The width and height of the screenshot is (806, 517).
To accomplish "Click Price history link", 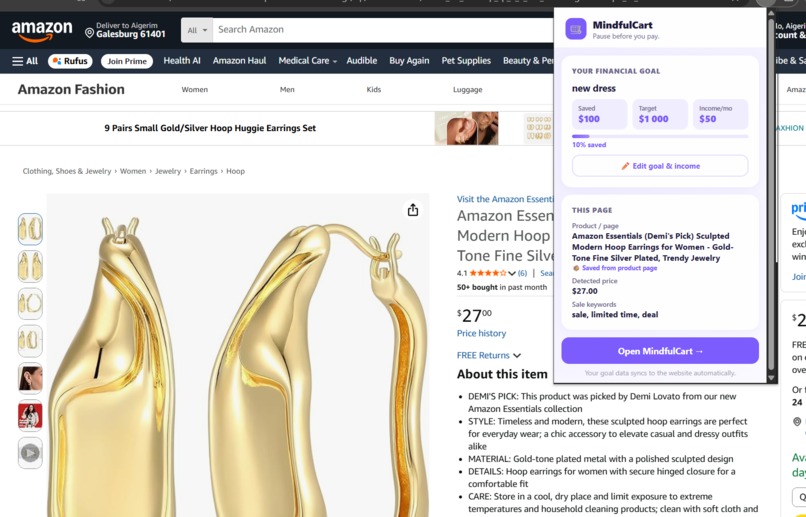I will pyautogui.click(x=481, y=334).
